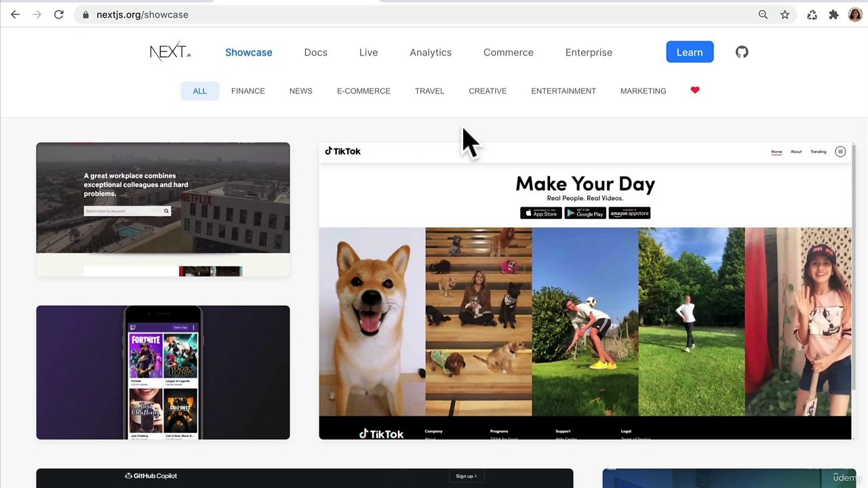Click Trending link in TikTok preview
This screenshot has width=868, height=488.
[x=818, y=152]
